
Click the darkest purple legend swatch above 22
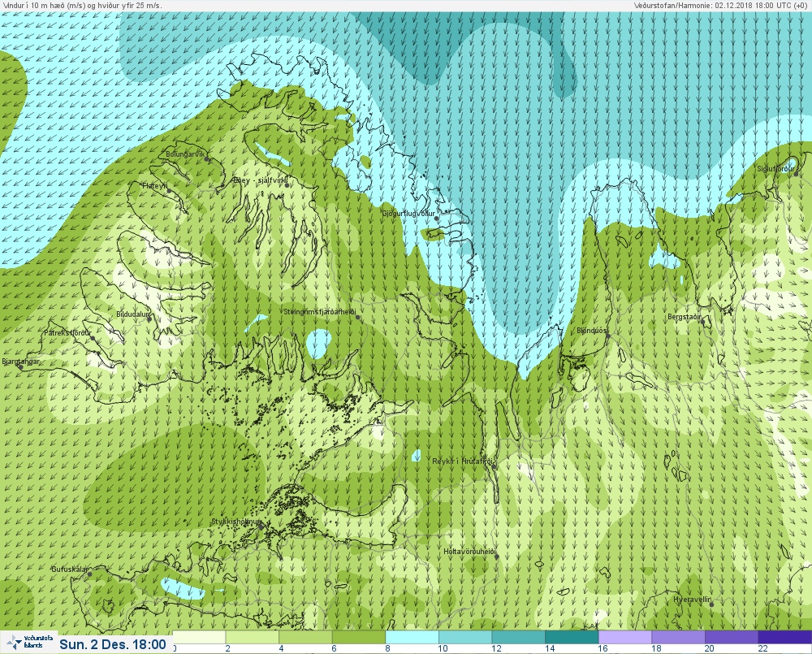785,637
